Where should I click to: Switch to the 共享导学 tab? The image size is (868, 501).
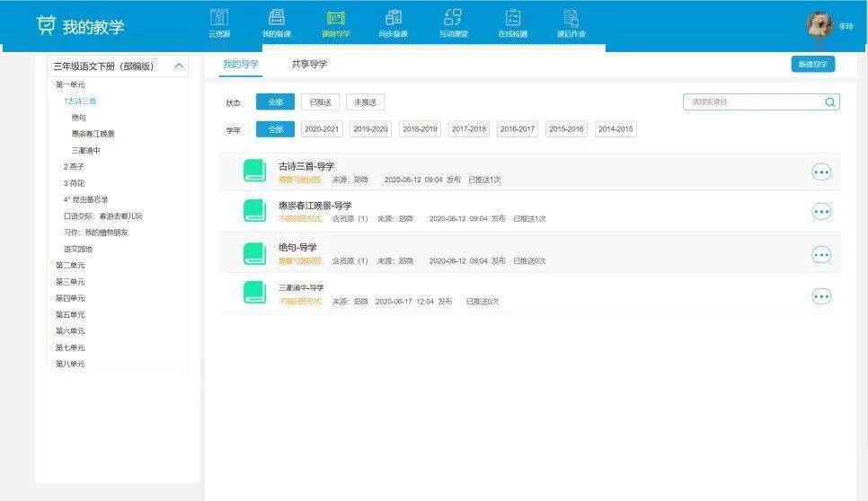(x=309, y=64)
